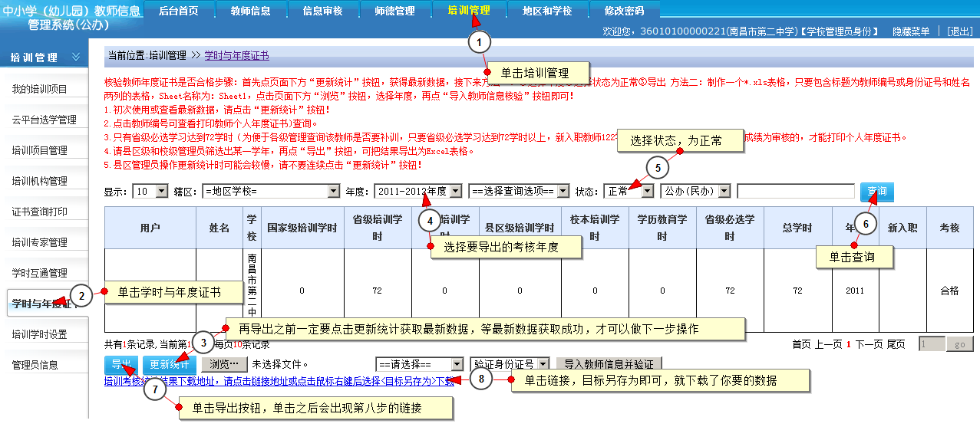
Task: Expand the 公办(民办) dropdown
Action: point(695,191)
